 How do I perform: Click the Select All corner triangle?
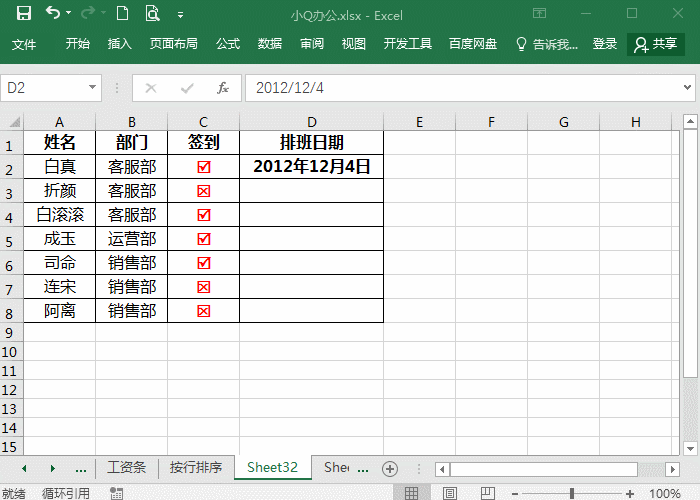(x=15, y=122)
